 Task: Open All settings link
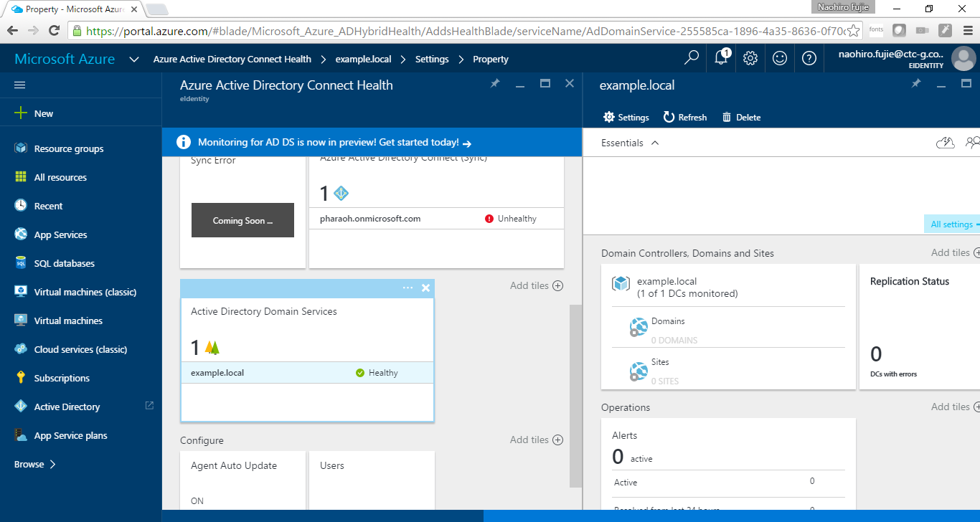(x=952, y=224)
